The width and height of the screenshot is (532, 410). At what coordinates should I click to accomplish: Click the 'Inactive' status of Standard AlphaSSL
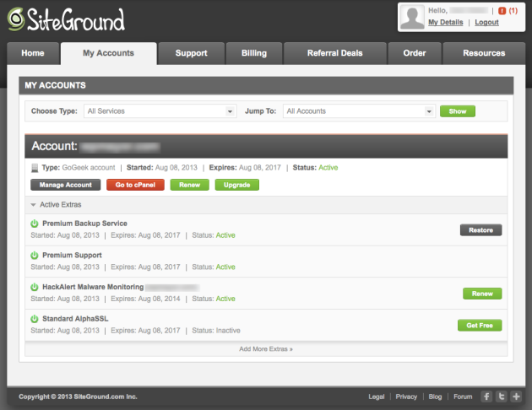pyautogui.click(x=228, y=331)
